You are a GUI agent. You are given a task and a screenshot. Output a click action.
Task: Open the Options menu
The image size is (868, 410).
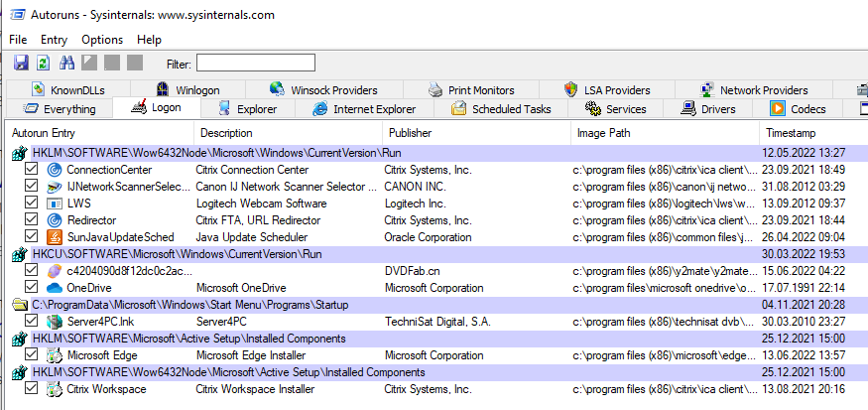tap(102, 40)
